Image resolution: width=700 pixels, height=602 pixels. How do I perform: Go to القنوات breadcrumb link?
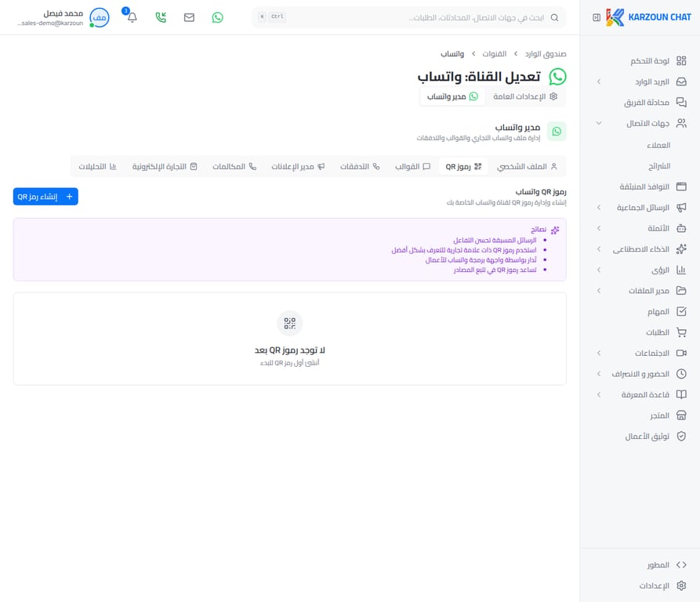tap(494, 54)
